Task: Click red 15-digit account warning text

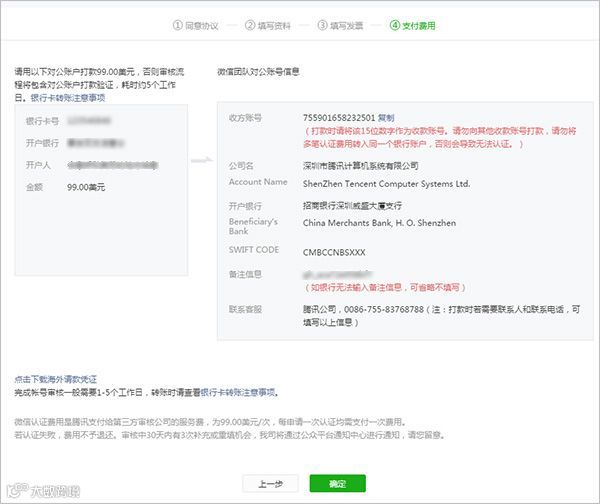Action: point(440,137)
